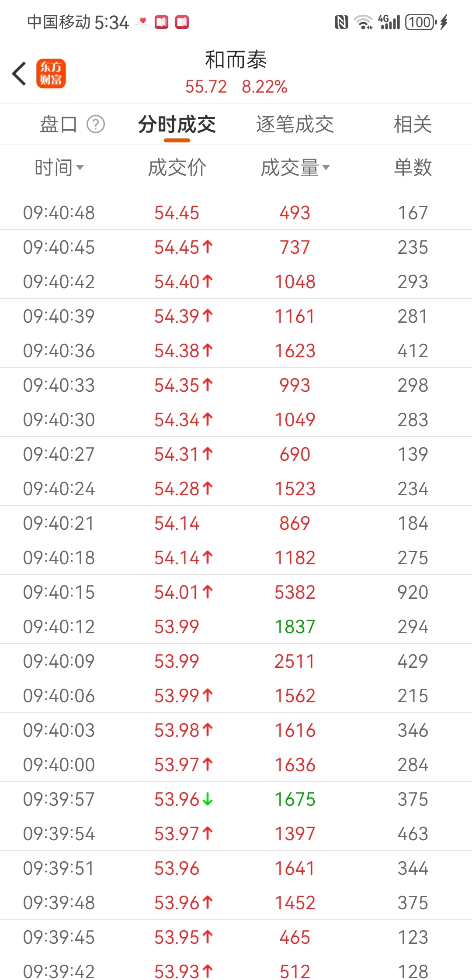Tap the back arrow icon
This screenshot has width=472, height=980.
point(19,73)
